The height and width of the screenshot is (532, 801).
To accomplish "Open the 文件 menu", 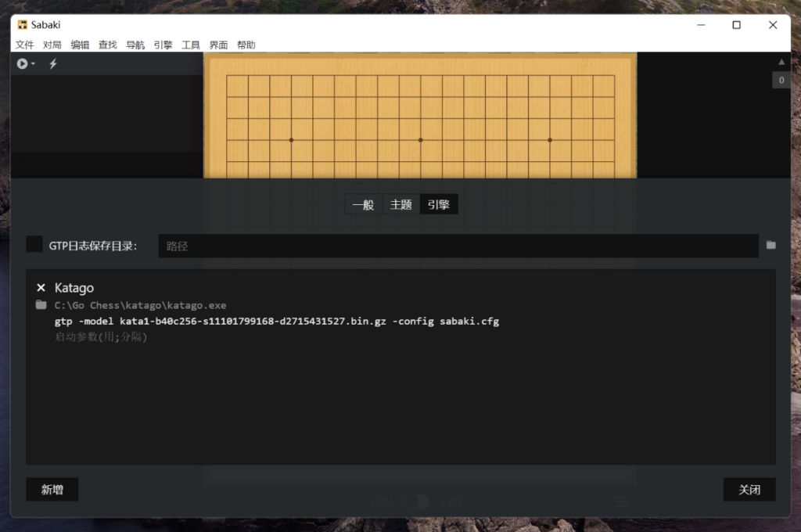I will 24,45.
